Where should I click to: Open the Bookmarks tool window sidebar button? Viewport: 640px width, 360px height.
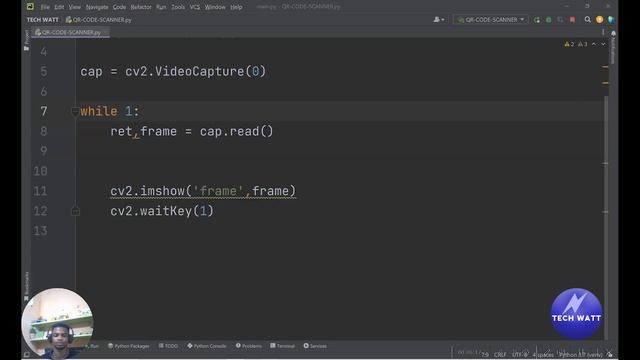coord(27,286)
